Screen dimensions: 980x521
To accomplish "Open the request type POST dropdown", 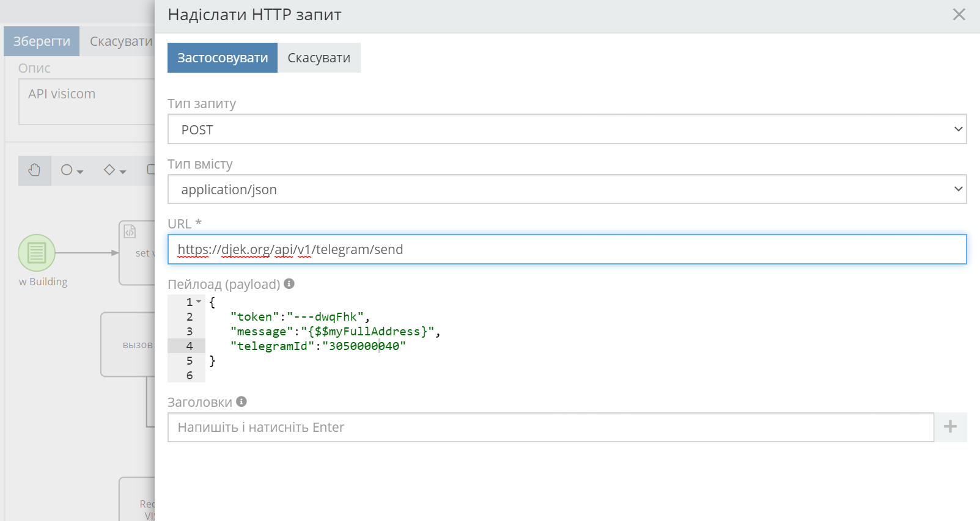I will click(x=567, y=129).
